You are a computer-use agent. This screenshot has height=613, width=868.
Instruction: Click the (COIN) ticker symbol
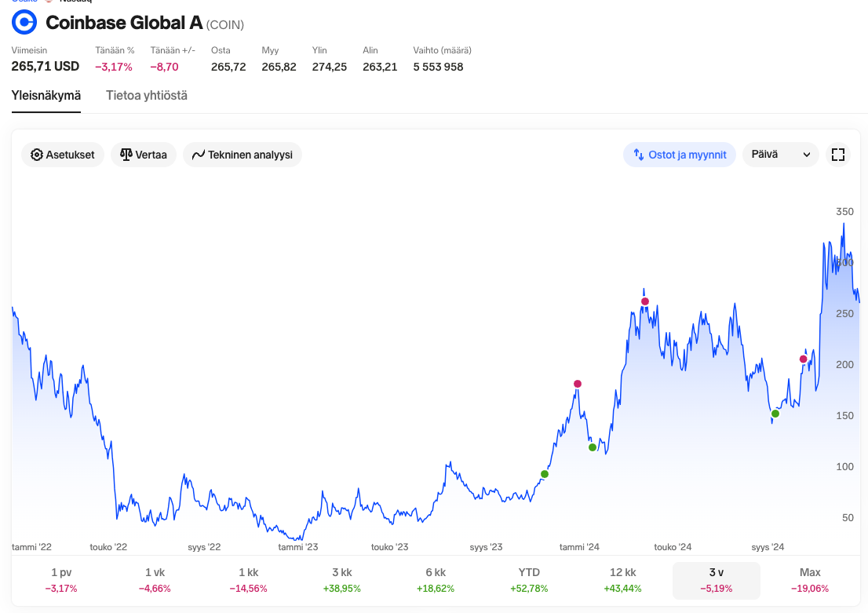click(225, 25)
